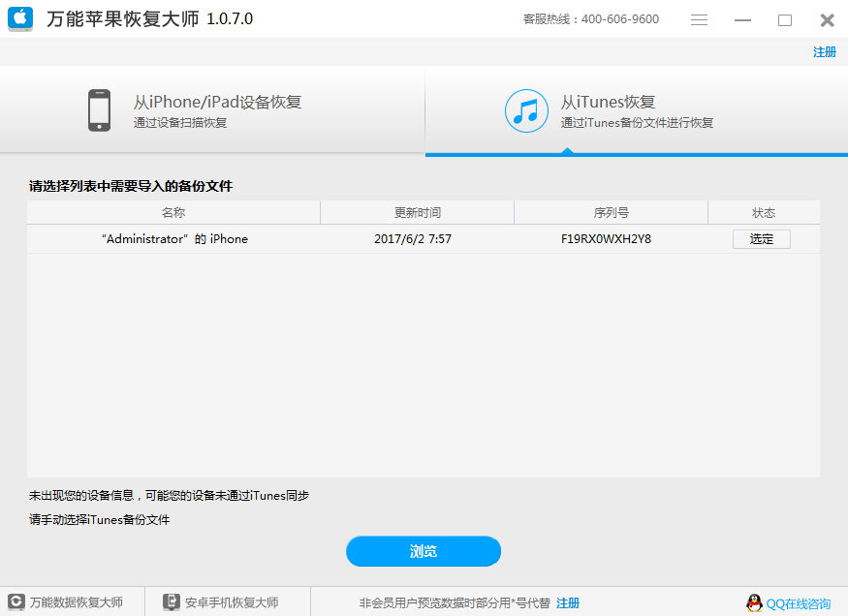Open the 注册 registration link
Viewport: 848px width, 616px height.
click(x=824, y=52)
